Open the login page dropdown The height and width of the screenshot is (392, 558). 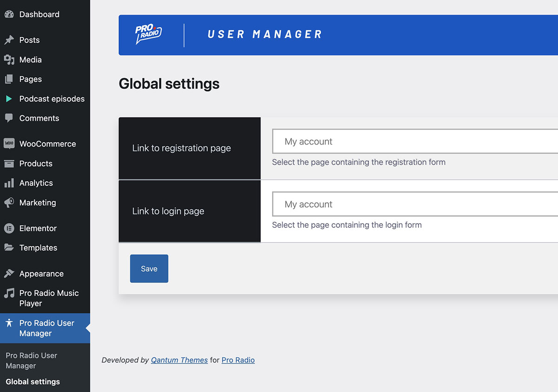(x=415, y=204)
